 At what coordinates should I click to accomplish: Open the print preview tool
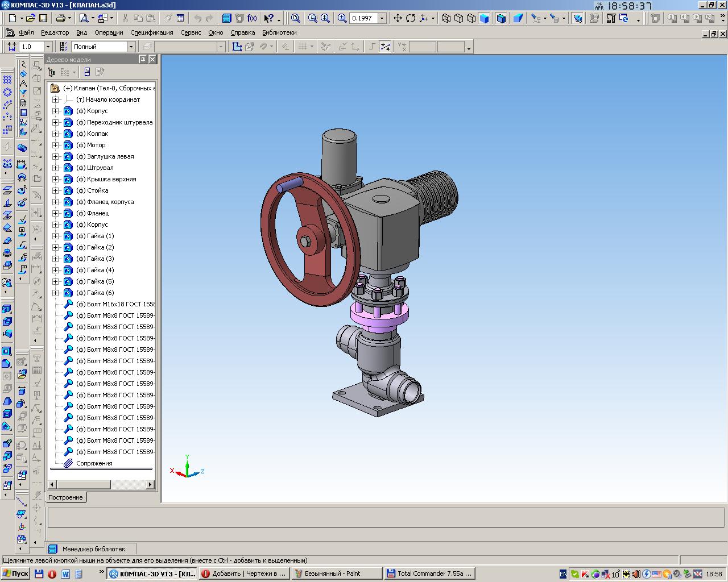(x=84, y=18)
